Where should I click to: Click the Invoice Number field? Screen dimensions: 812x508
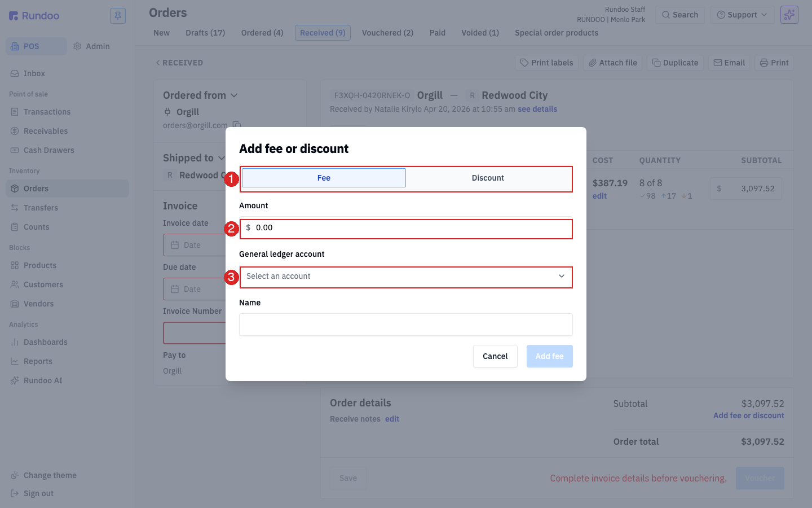pyautogui.click(x=195, y=333)
